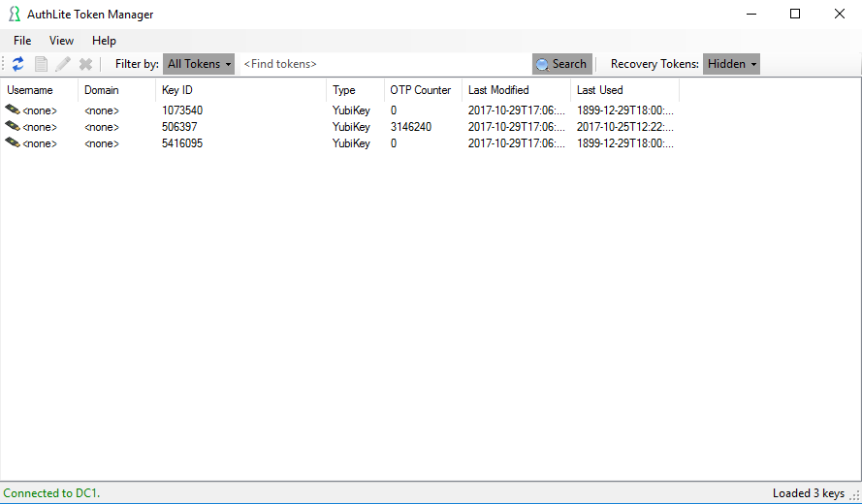The width and height of the screenshot is (862, 504).
Task: Click OTP counter value 3146240
Action: [411, 127]
